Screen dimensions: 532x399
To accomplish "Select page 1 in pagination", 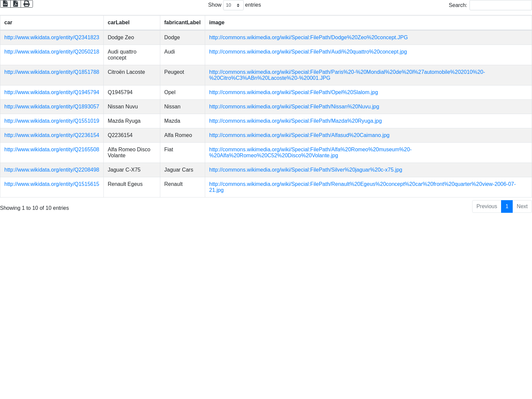I will coord(507,206).
